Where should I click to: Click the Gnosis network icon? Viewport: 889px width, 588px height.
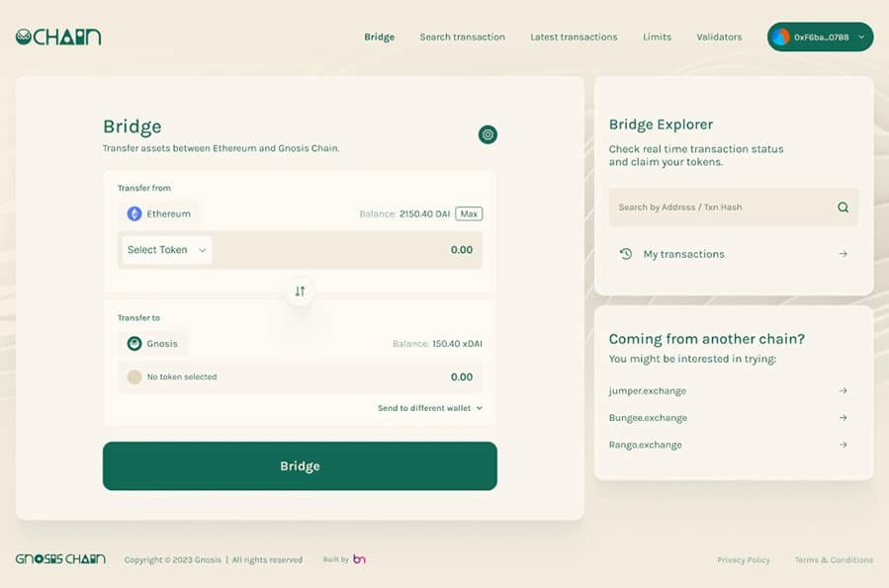pyautogui.click(x=134, y=344)
